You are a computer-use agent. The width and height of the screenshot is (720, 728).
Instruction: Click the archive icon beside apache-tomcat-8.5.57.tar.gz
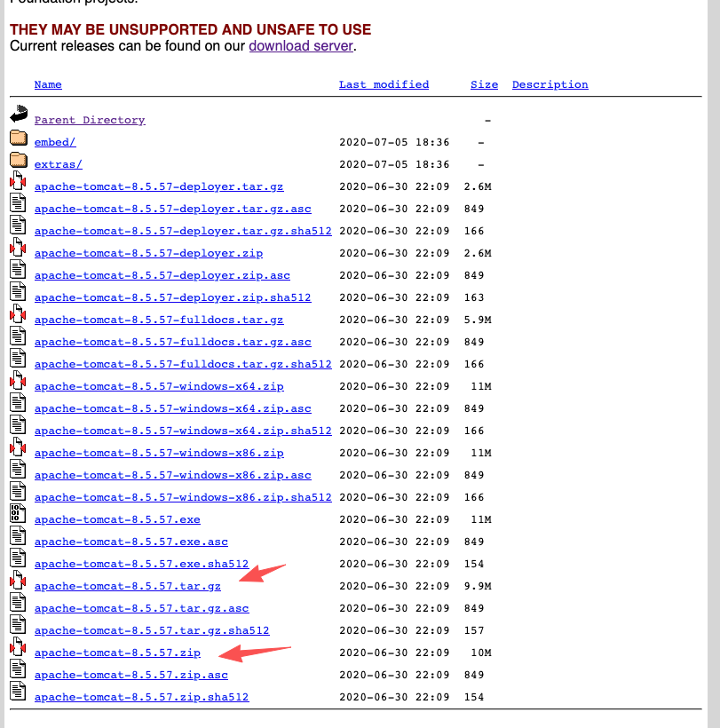(x=18, y=581)
